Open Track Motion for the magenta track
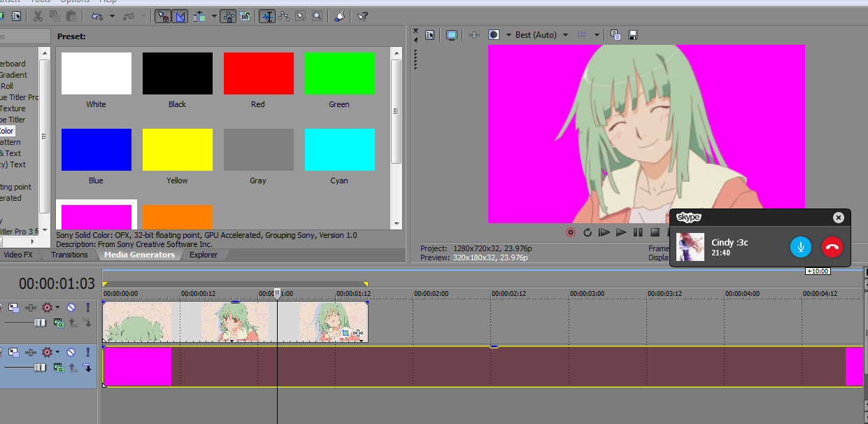Image resolution: width=868 pixels, height=424 pixels. pos(14,351)
